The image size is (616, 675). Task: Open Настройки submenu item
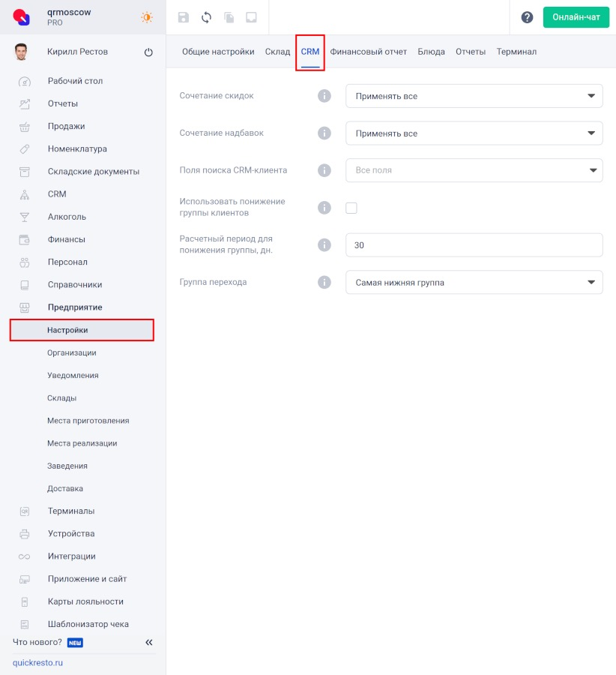click(x=82, y=330)
